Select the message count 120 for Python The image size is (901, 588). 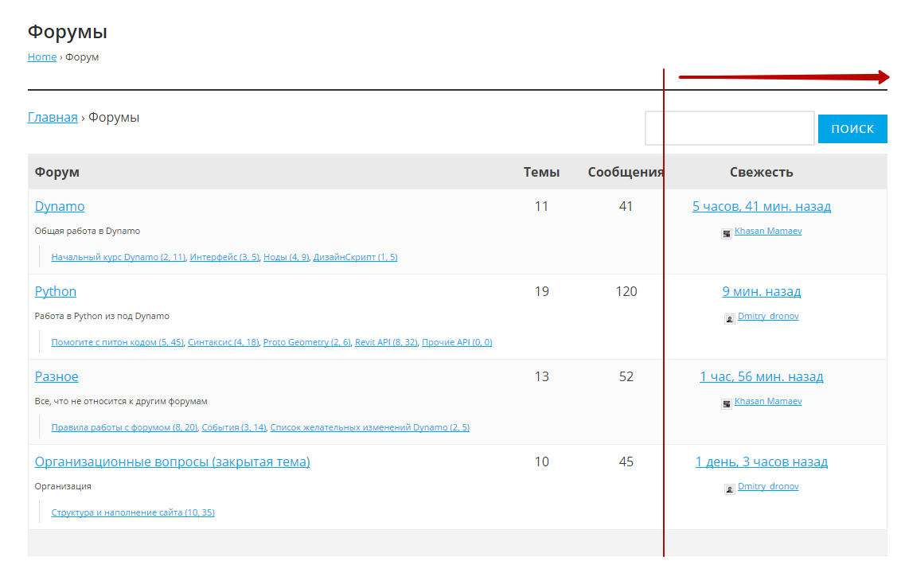pos(626,291)
